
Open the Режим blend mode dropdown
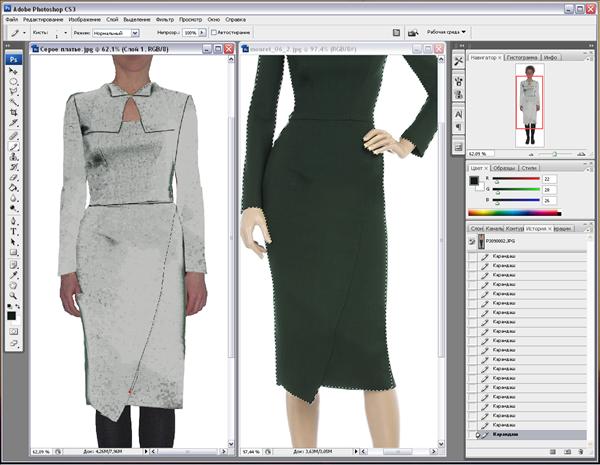(x=116, y=32)
